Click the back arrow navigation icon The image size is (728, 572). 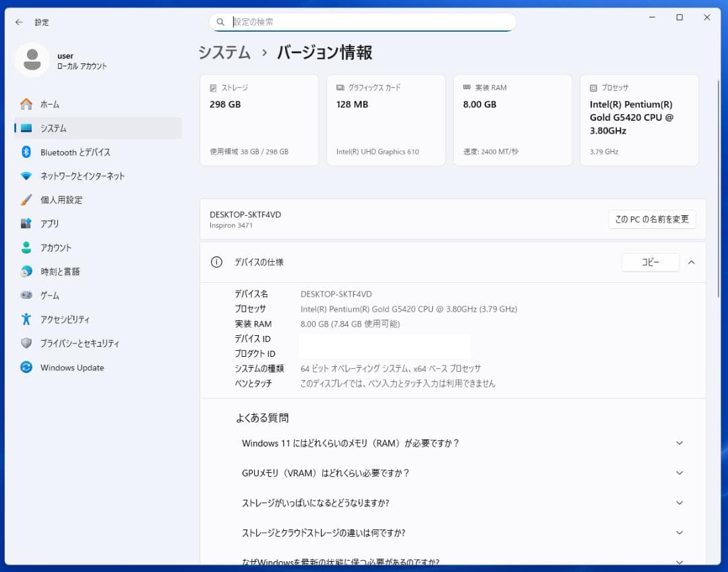pyautogui.click(x=18, y=22)
